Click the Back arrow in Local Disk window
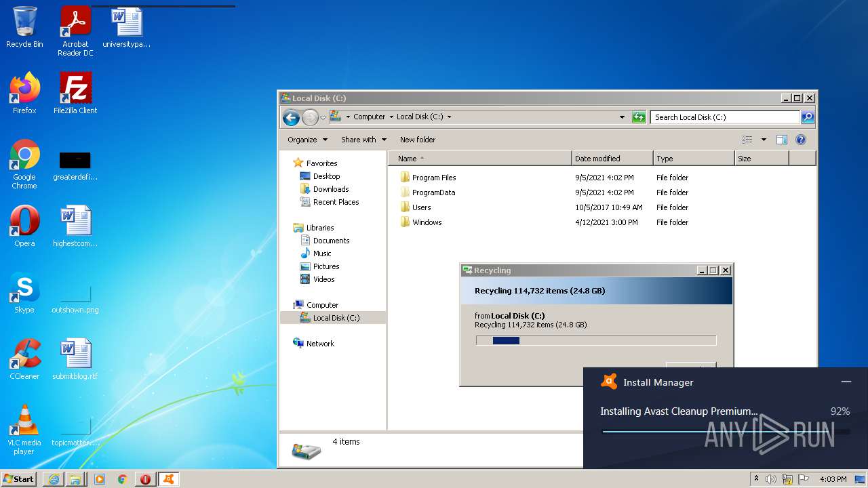 click(x=291, y=117)
